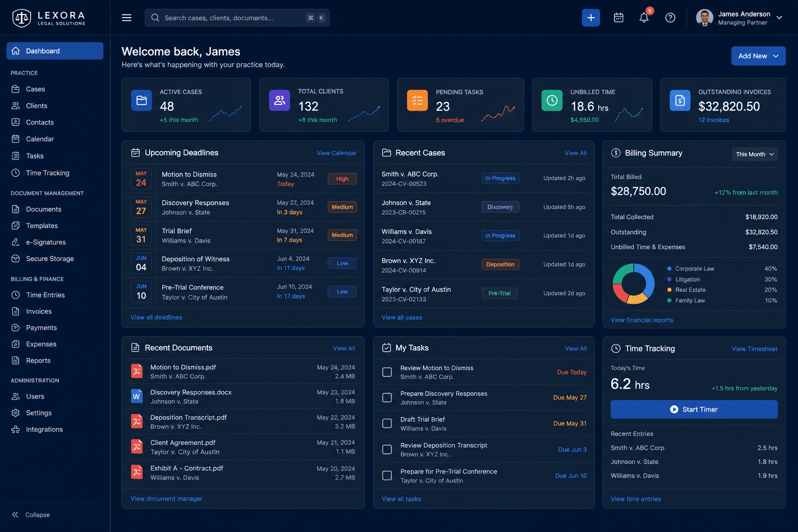Click View time entries link
Image resolution: width=798 pixels, height=532 pixels.
[x=636, y=499]
